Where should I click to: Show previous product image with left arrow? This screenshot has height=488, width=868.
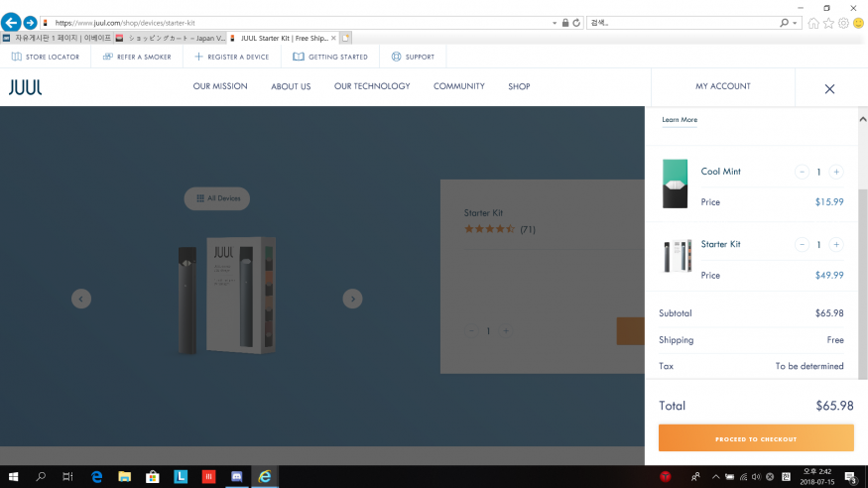(x=81, y=299)
